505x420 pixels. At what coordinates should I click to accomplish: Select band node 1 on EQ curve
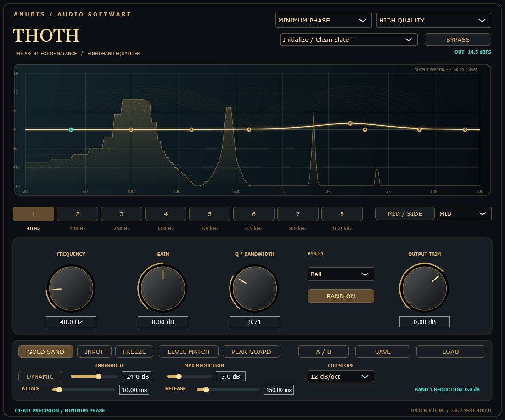(71, 129)
